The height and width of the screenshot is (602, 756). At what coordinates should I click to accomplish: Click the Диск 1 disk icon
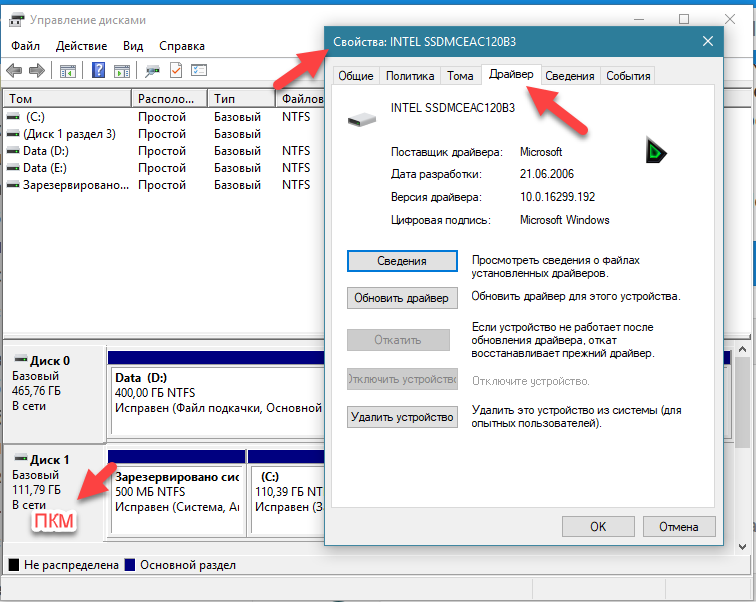pos(21,457)
